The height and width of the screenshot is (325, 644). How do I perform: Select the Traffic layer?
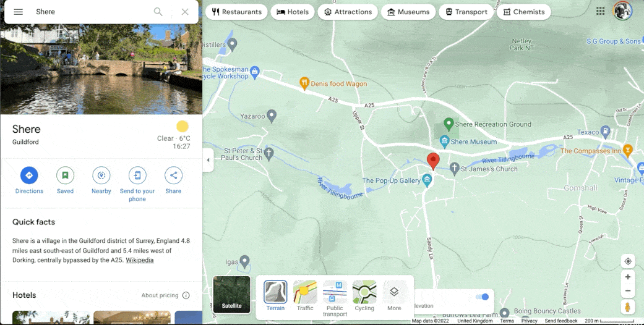pyautogui.click(x=305, y=296)
